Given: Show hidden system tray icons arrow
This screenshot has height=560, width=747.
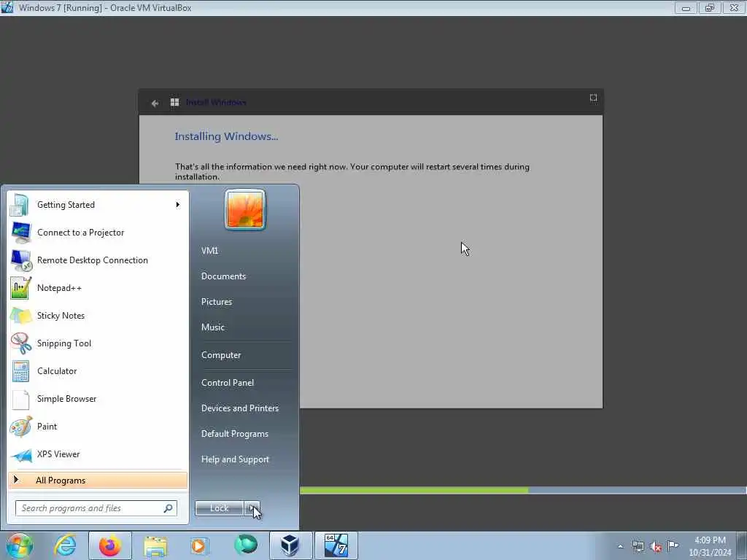Looking at the screenshot, I should click(x=620, y=546).
